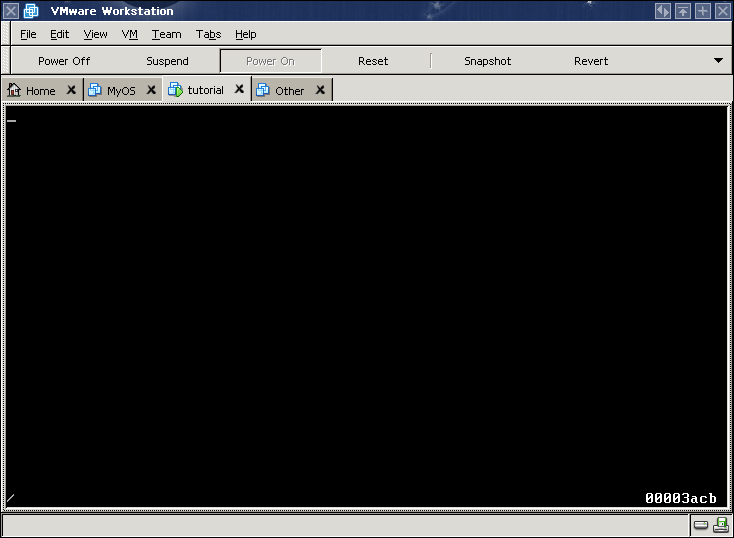Click the VMware Workstation title bar icon

coord(31,11)
